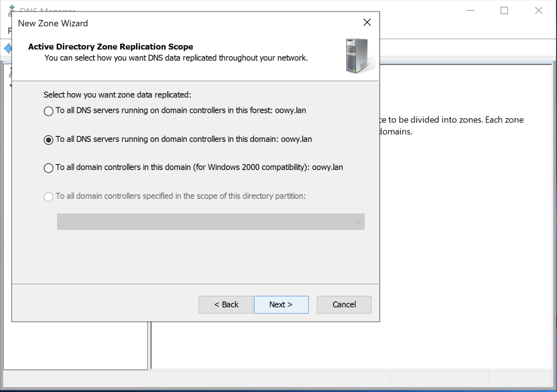
Task: Open the directory partition dropdown list
Action: click(x=358, y=222)
